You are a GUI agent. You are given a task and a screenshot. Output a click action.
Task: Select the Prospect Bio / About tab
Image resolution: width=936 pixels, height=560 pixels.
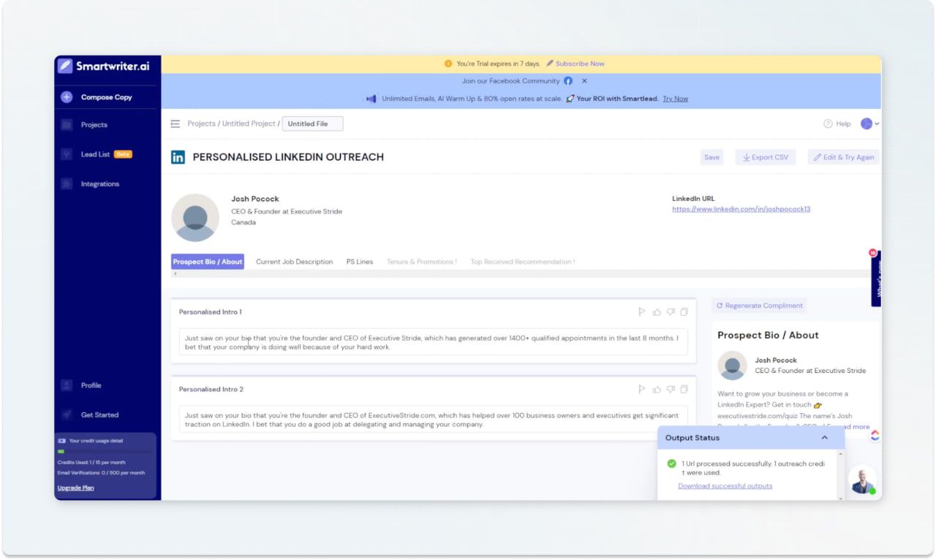pos(208,262)
